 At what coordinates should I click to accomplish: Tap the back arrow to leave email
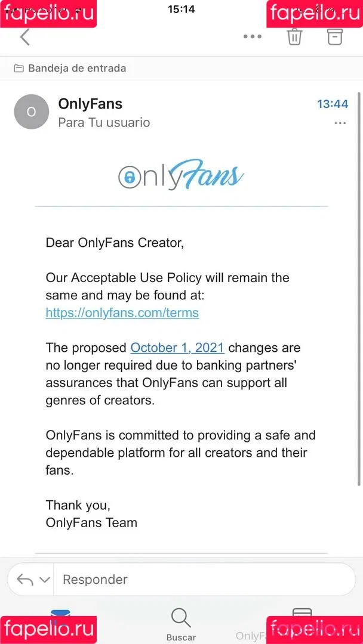(x=25, y=37)
